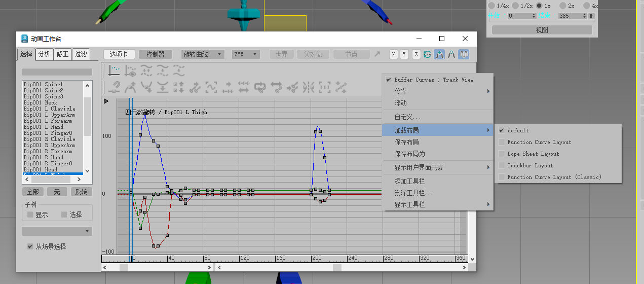Choose 保存布局 menu item
Image resolution: width=644 pixels, height=284 pixels.
click(437, 142)
